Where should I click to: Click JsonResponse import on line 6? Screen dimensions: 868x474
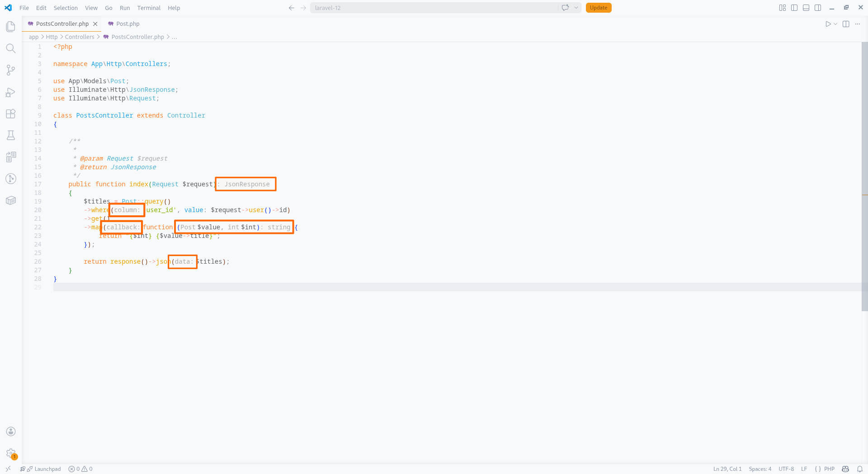(x=152, y=90)
